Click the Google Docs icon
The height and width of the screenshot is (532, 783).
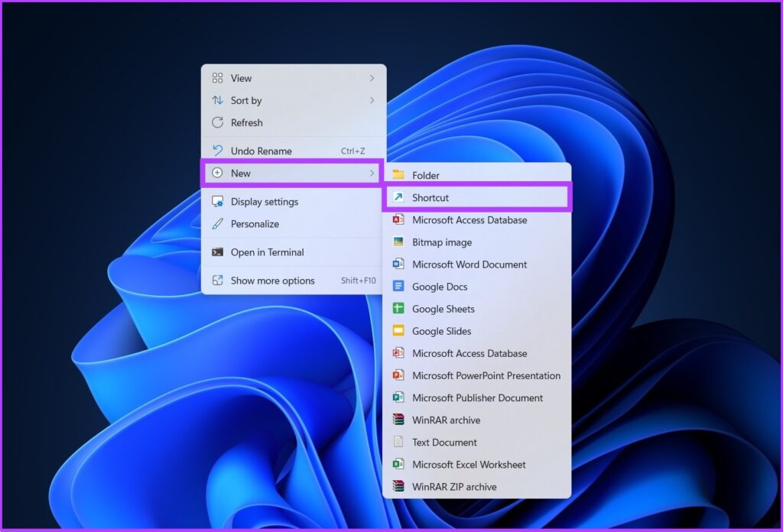(398, 287)
